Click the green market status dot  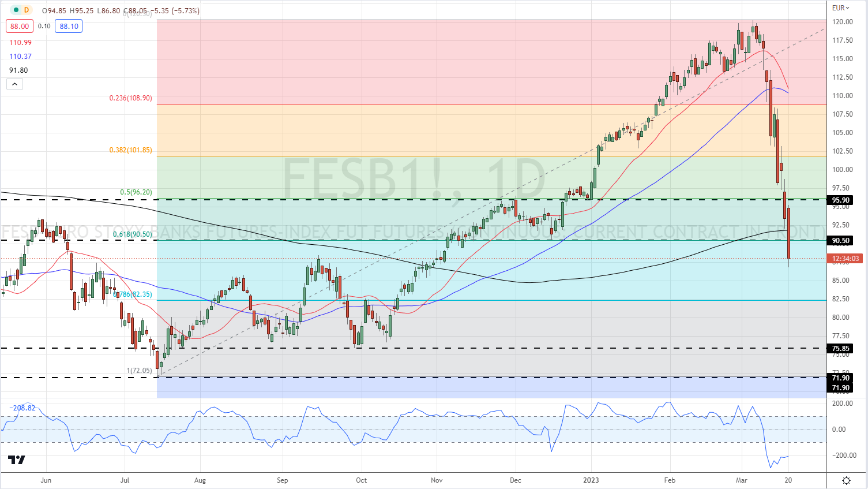coord(16,10)
